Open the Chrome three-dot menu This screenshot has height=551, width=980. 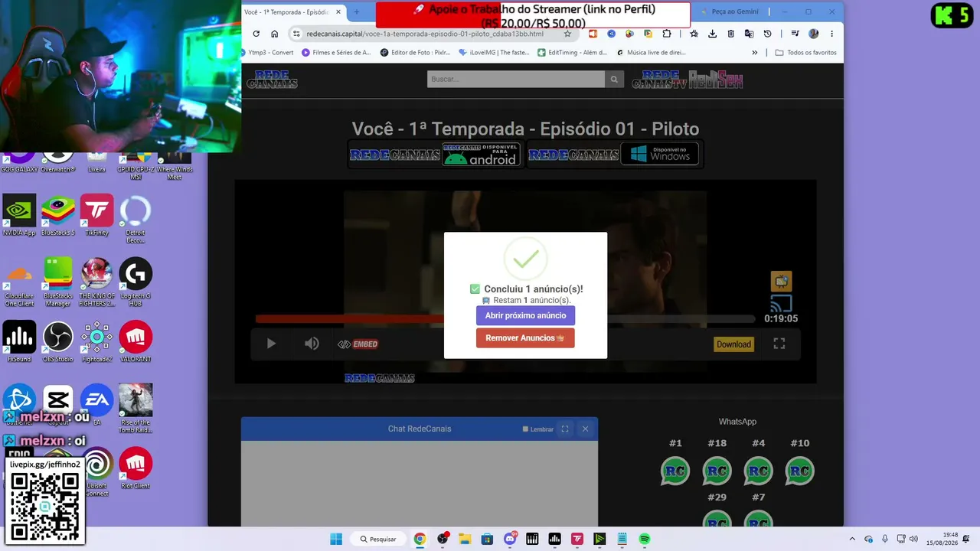(831, 34)
